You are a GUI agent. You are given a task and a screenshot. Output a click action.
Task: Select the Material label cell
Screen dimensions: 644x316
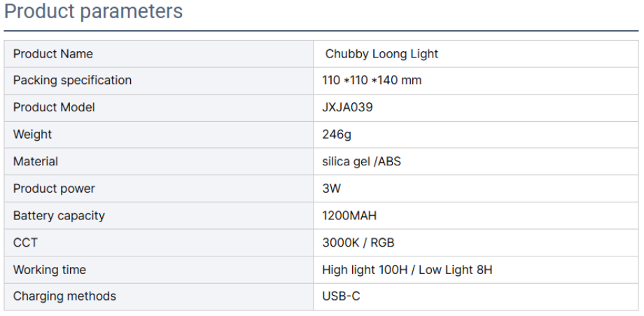pos(36,161)
